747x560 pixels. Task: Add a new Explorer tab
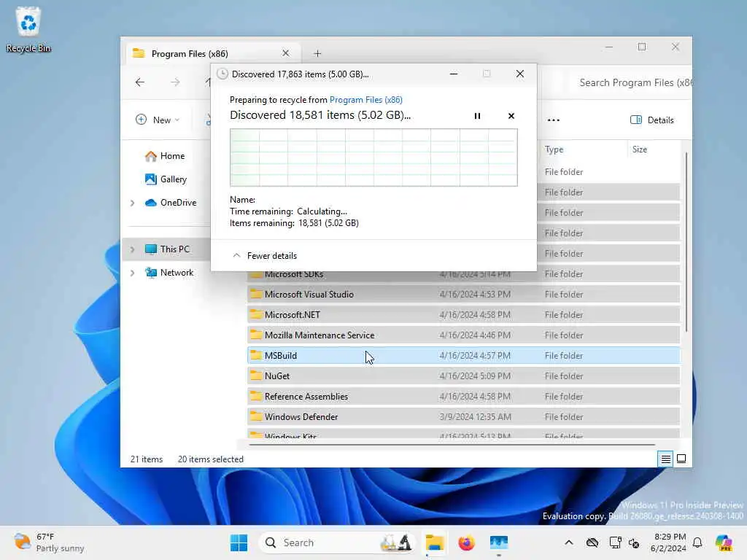317,54
